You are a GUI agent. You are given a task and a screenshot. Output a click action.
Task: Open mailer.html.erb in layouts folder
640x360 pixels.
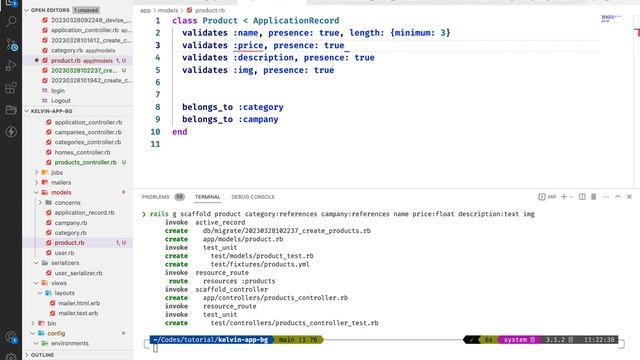pyautogui.click(x=78, y=303)
